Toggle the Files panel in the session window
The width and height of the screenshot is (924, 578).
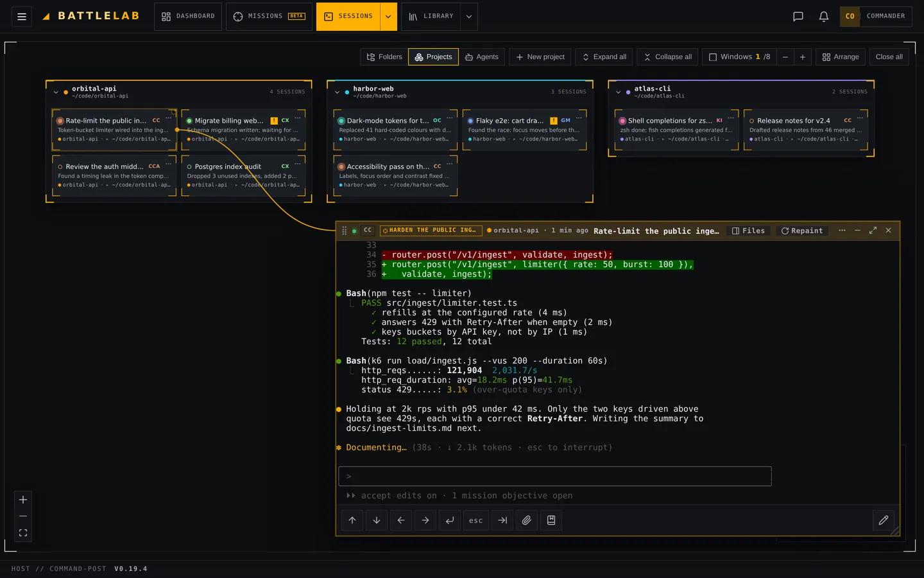click(x=749, y=231)
